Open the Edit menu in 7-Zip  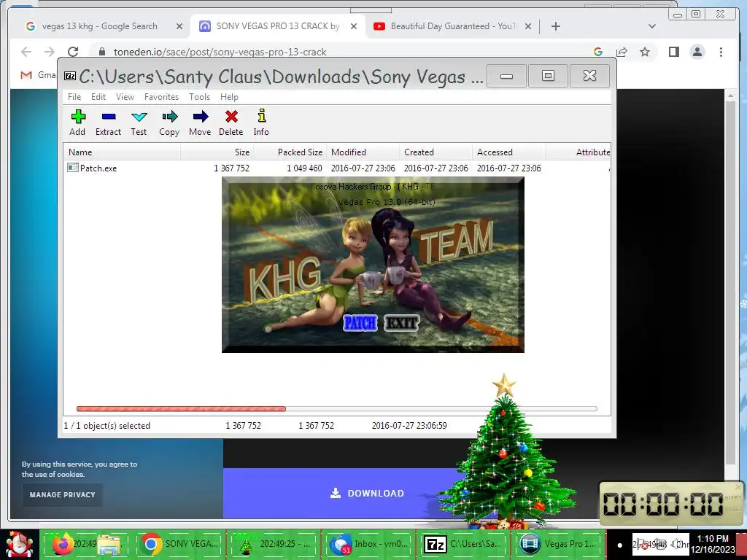tap(98, 97)
